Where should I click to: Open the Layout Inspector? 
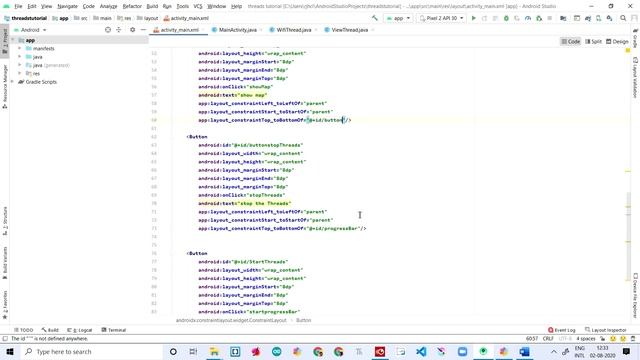coord(606,330)
